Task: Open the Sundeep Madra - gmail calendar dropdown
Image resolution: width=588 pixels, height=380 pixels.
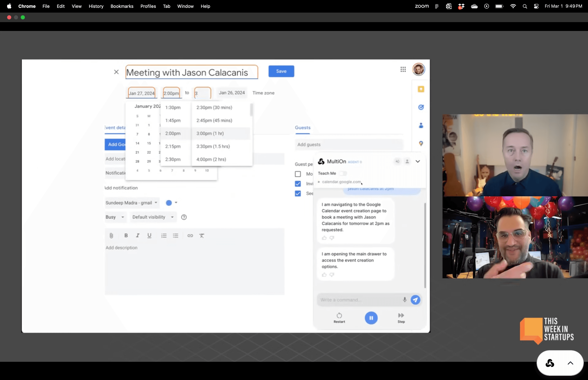Action: [132, 203]
